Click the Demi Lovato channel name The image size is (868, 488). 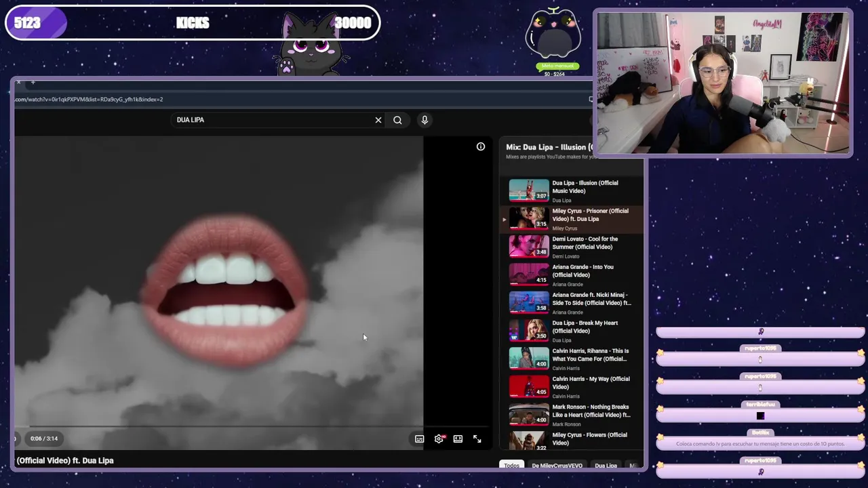566,256
